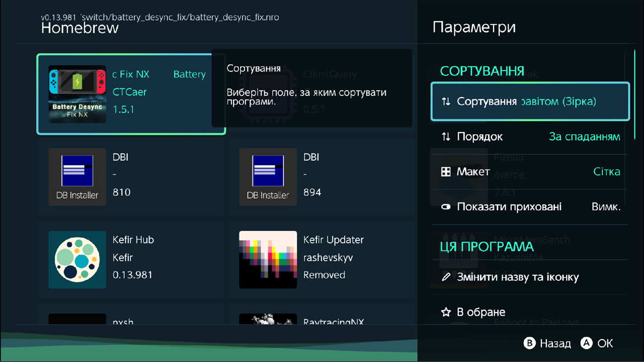Image resolution: width=644 pixels, height=362 pixels.
Task: Click the Назад label
Action: 555,343
